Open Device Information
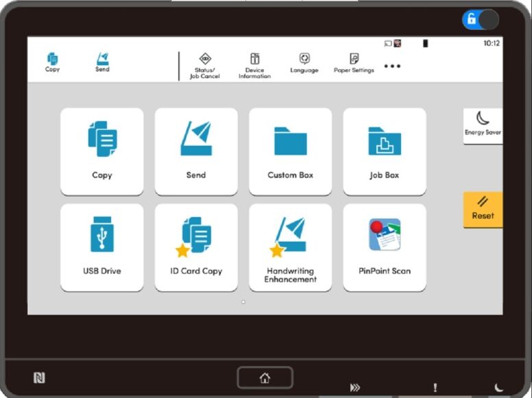532x398 pixels. pyautogui.click(x=254, y=65)
